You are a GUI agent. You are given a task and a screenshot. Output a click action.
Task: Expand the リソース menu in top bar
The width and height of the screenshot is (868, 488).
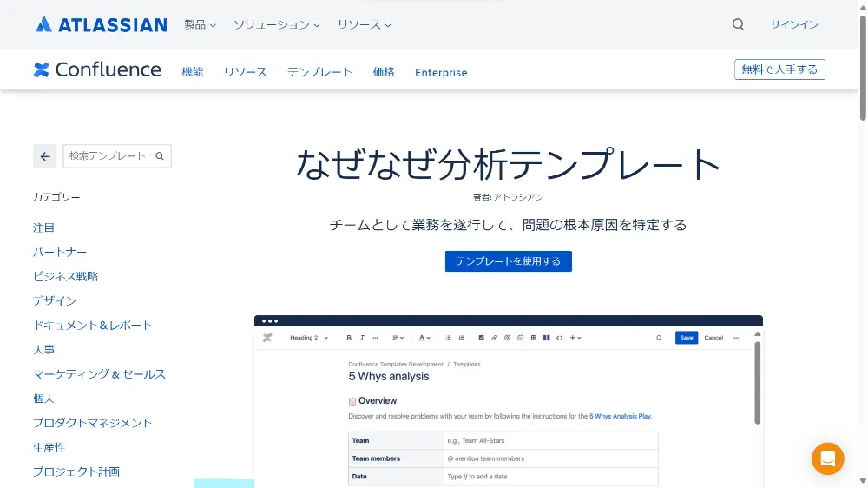point(365,25)
